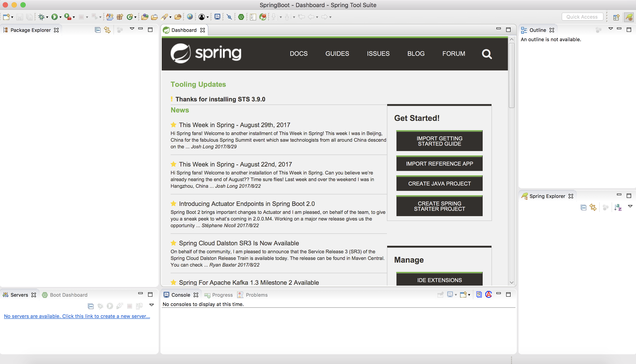Click the IDE EXTENSIONS button

tap(439, 279)
